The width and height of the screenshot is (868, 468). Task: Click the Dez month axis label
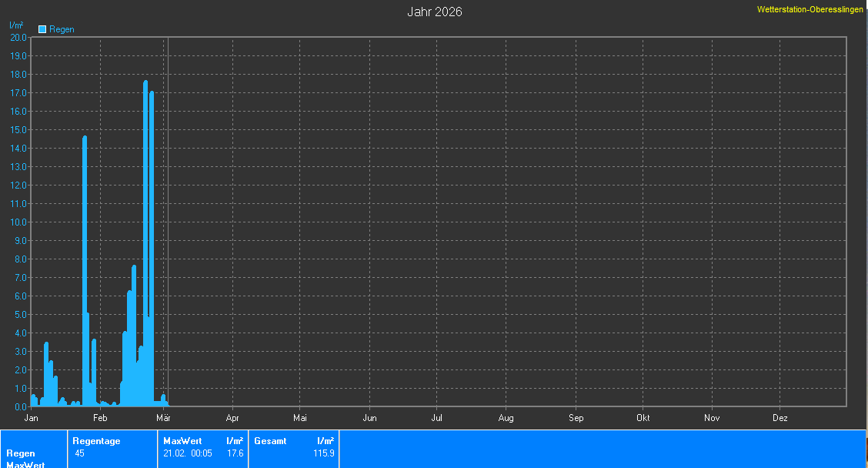pos(780,418)
